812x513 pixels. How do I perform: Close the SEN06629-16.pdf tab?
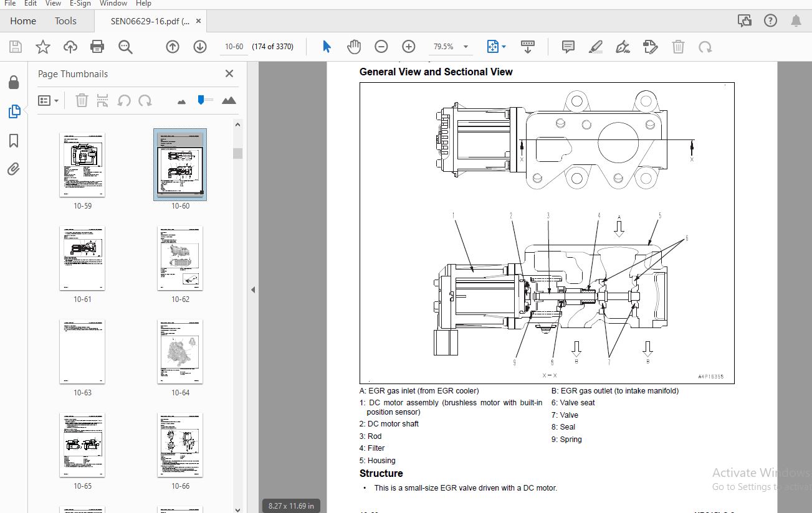tap(199, 21)
